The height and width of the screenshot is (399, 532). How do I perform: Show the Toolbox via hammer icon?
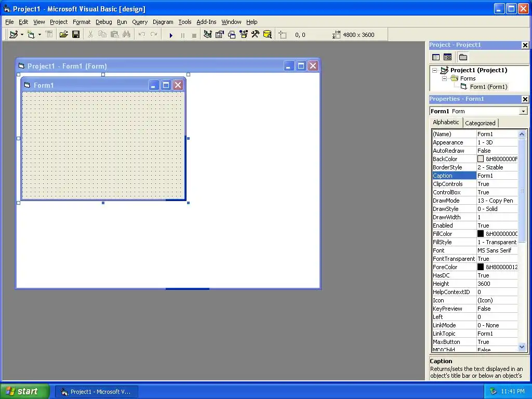[x=256, y=34]
